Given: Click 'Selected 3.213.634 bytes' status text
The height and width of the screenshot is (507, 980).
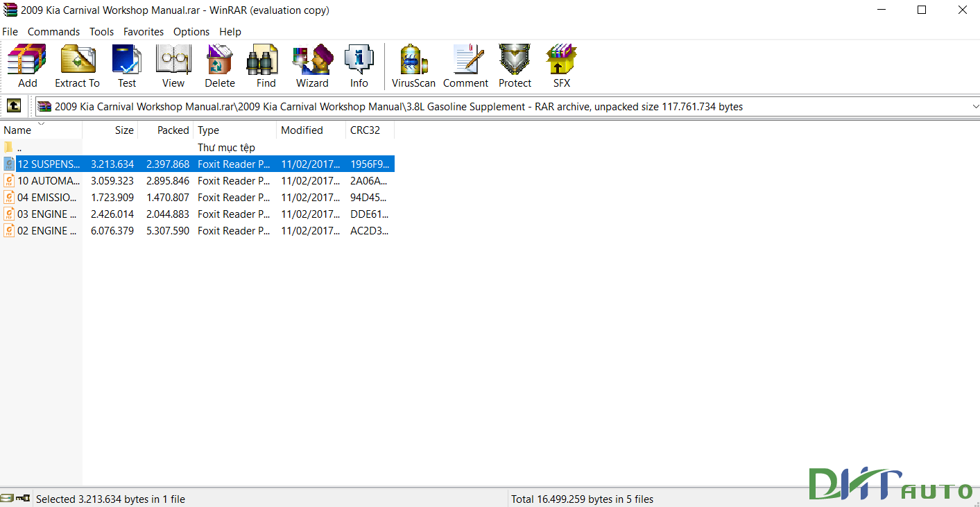Looking at the screenshot, I should tap(110, 499).
